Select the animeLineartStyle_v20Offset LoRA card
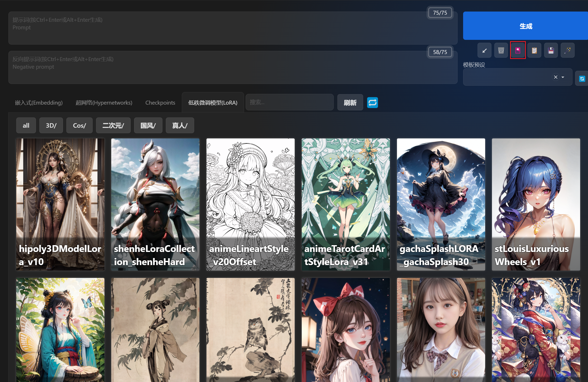Image resolution: width=588 pixels, height=382 pixels. pyautogui.click(x=250, y=205)
